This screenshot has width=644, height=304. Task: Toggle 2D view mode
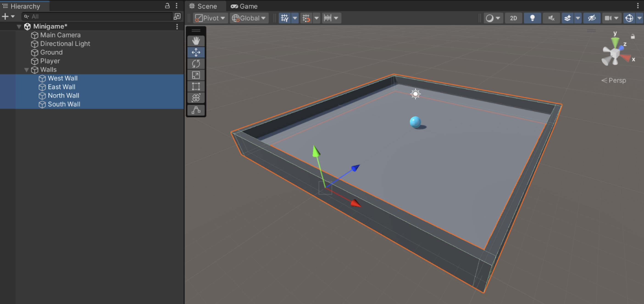[513, 18]
